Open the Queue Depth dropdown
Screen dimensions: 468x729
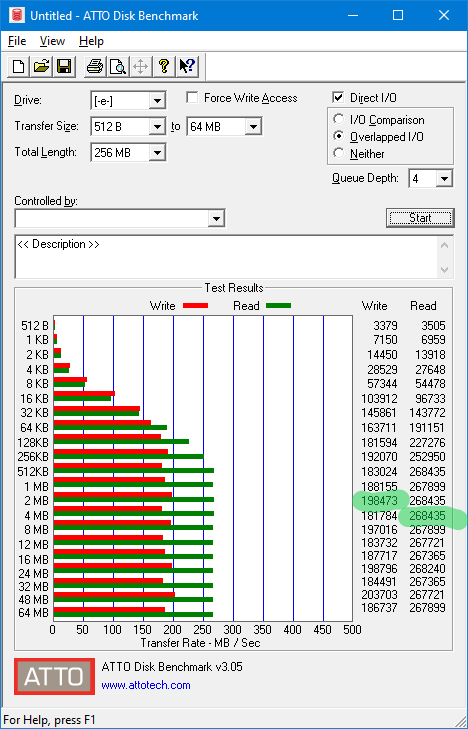tap(444, 179)
